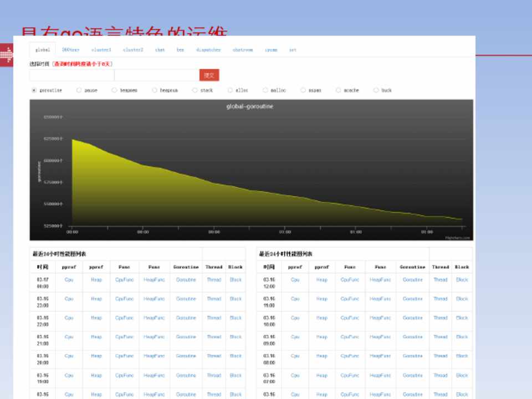The image size is (532, 399).
Task: Choose the mcache radio option
Action: click(339, 90)
